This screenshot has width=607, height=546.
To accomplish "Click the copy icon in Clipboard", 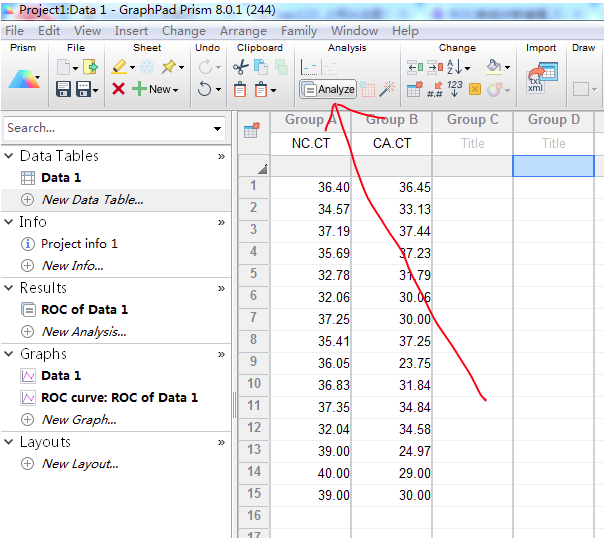I will pos(261,67).
